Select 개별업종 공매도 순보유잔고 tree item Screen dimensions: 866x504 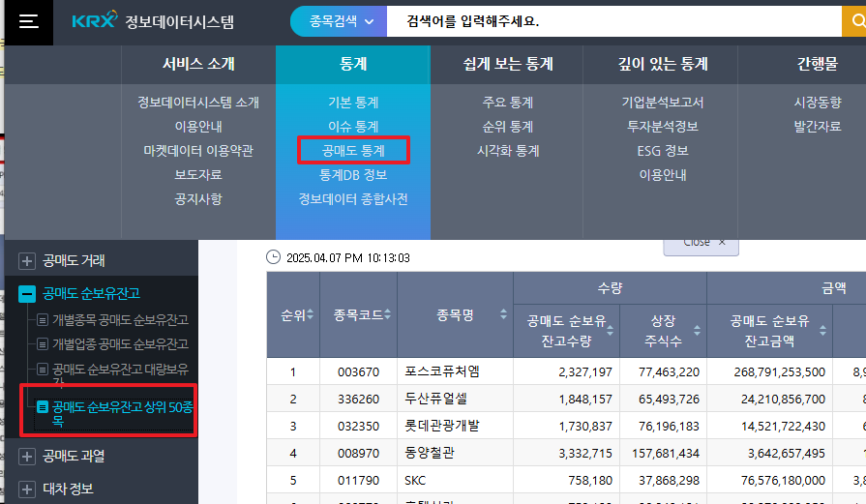[120, 344]
